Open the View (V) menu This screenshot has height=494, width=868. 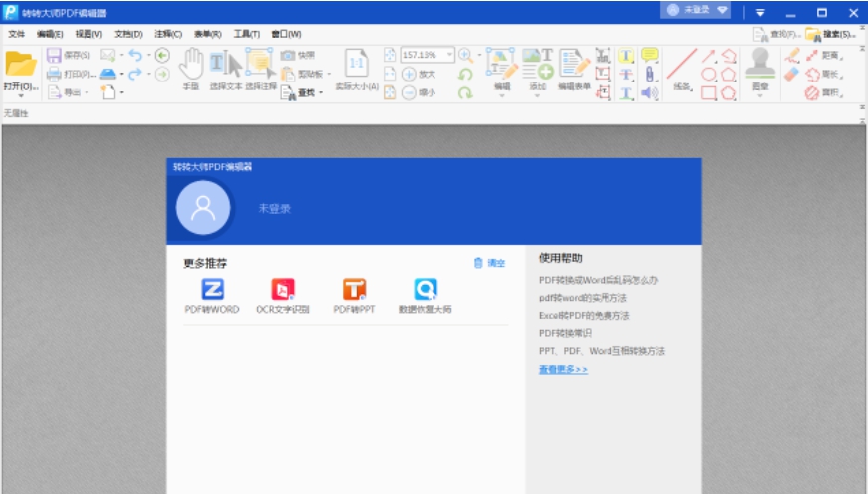[88, 34]
